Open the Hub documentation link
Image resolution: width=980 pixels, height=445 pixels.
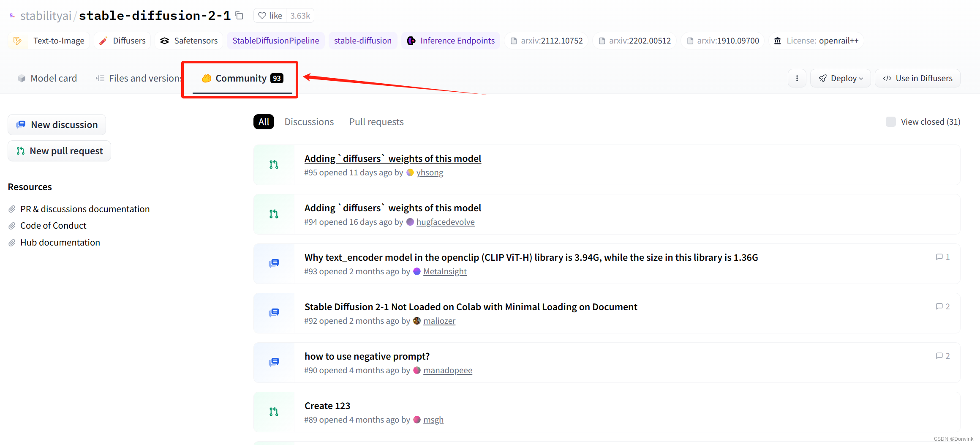(60, 242)
